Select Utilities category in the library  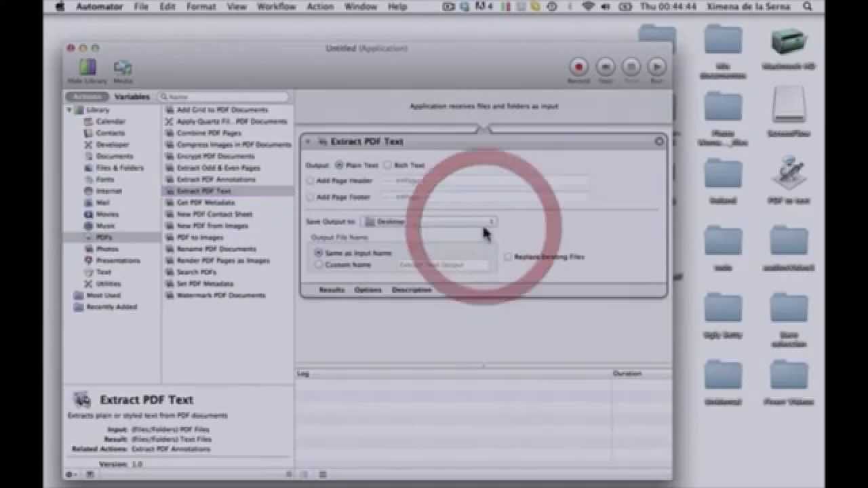point(108,283)
